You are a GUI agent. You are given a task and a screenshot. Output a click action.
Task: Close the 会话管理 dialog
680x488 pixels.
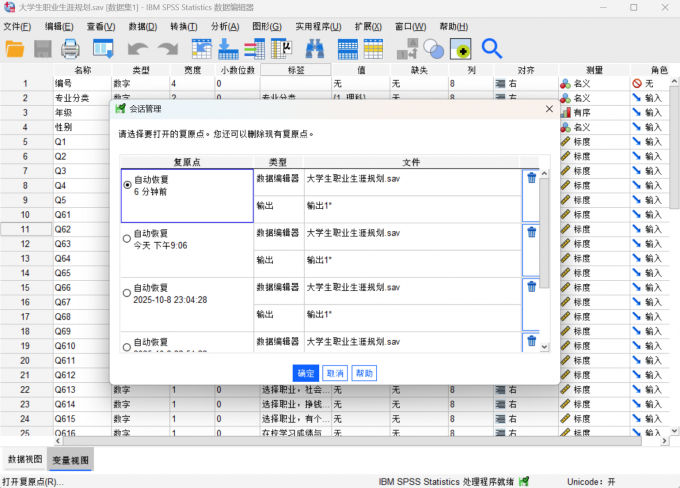(x=549, y=109)
